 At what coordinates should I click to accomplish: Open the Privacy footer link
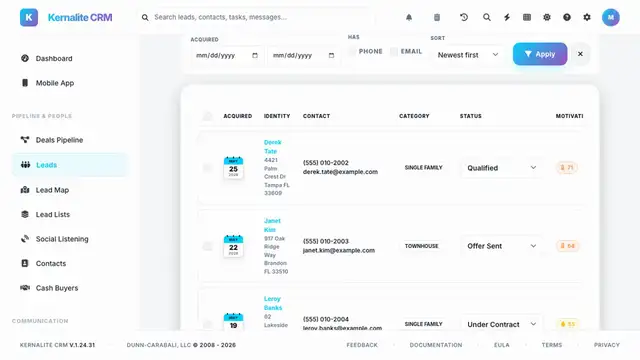click(607, 345)
